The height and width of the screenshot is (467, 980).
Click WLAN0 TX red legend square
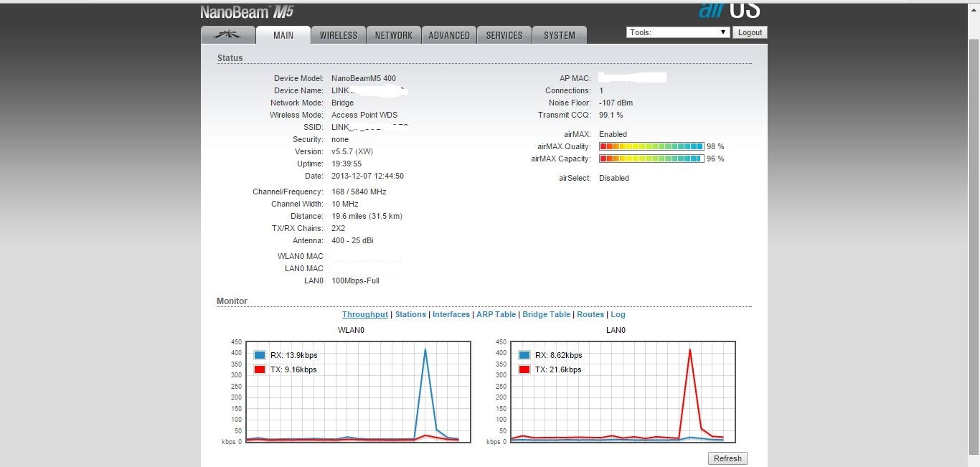[x=260, y=369]
